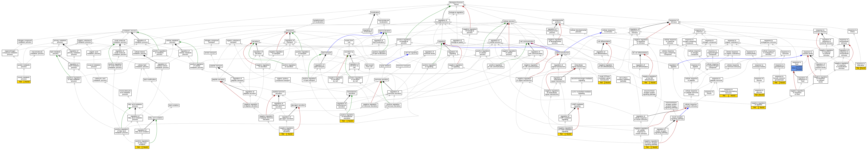The width and height of the screenshot is (868, 150).
Task: Click the 'oxoacid metabolic process' node
Action: coord(94,66)
